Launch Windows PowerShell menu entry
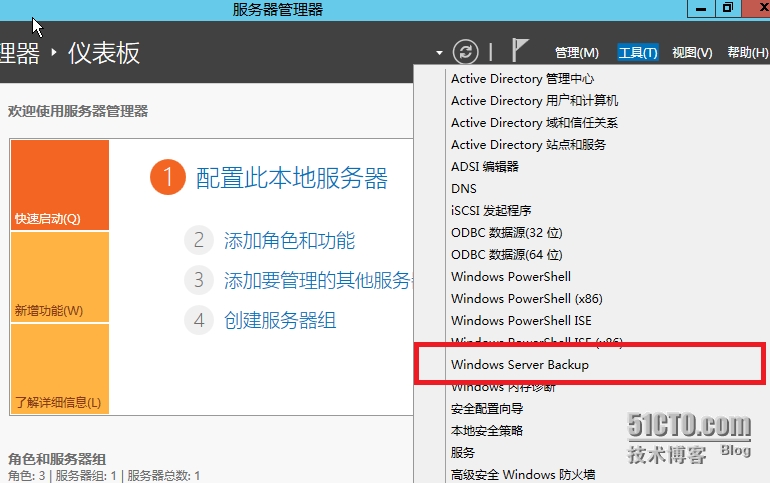 pyautogui.click(x=511, y=276)
